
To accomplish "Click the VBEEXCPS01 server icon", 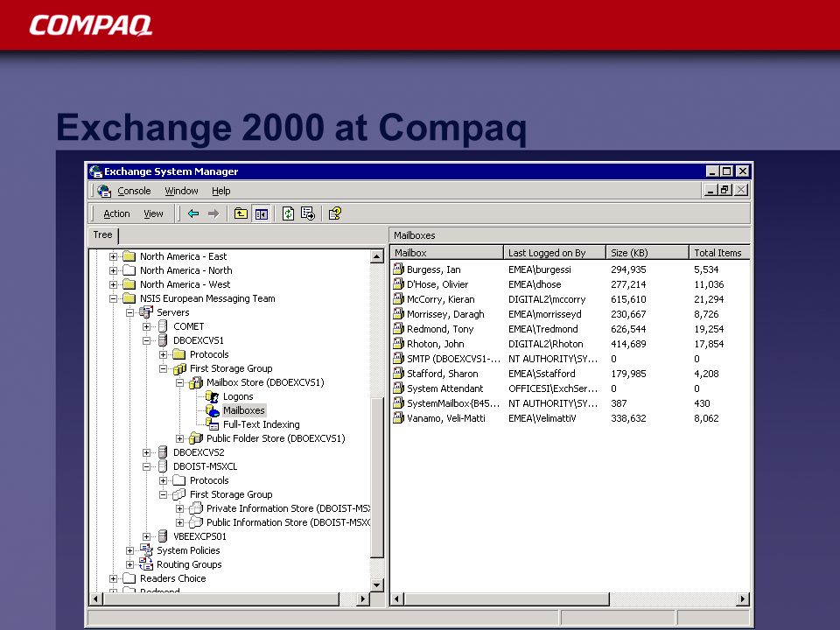I will pos(163,536).
